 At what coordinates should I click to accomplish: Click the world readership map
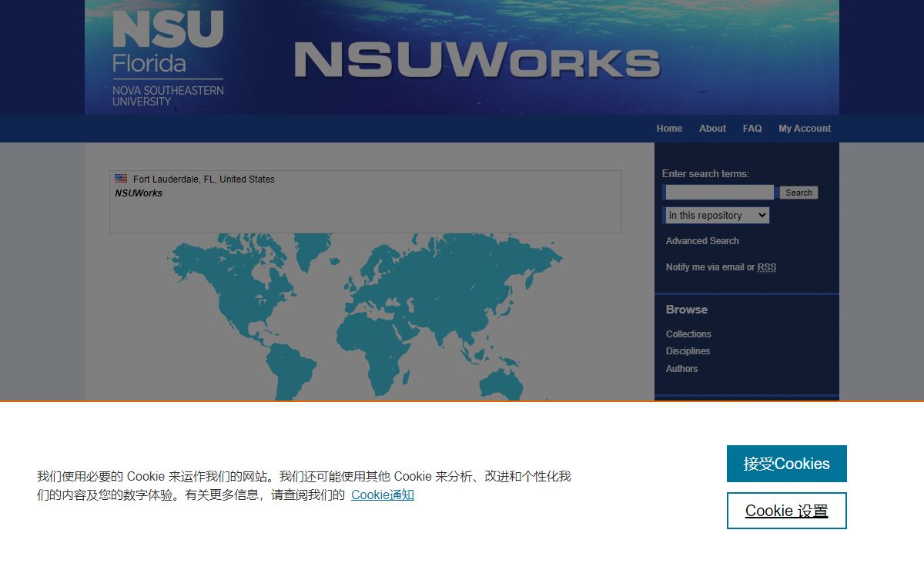point(366,317)
